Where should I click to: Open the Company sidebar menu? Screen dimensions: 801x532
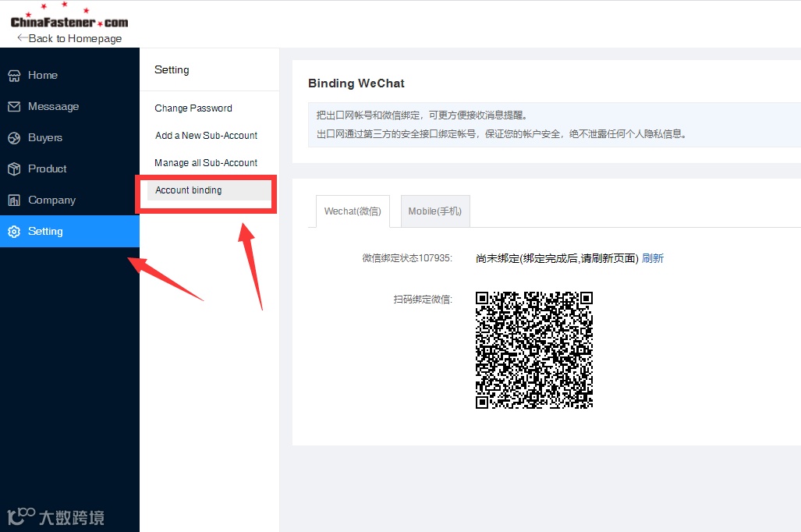[x=69, y=200]
